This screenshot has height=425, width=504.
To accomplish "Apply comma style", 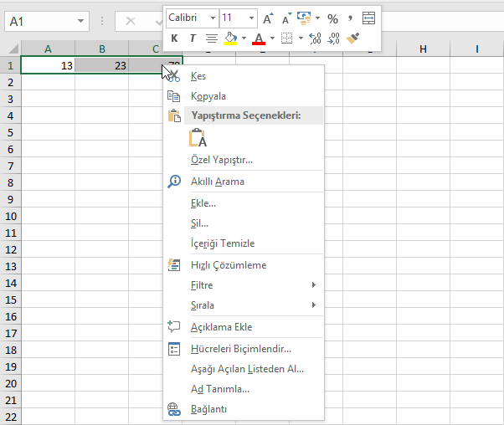I will click(x=350, y=18).
